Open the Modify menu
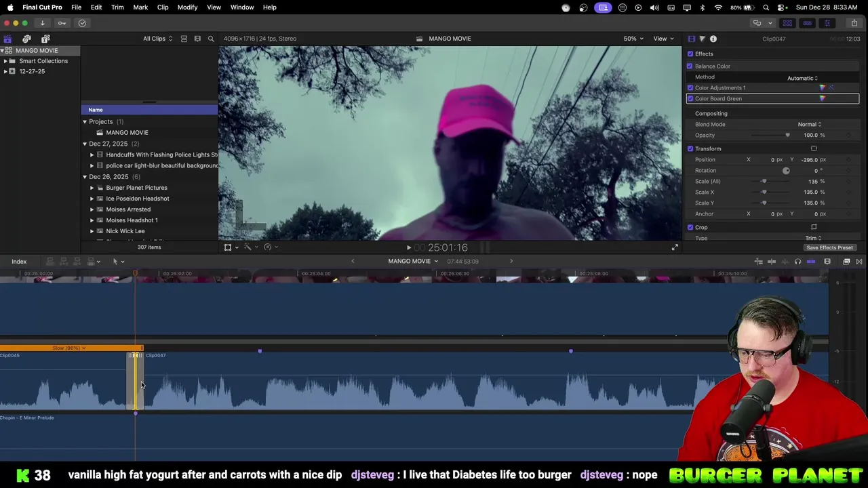Image resolution: width=868 pixels, height=488 pixels. pos(187,7)
